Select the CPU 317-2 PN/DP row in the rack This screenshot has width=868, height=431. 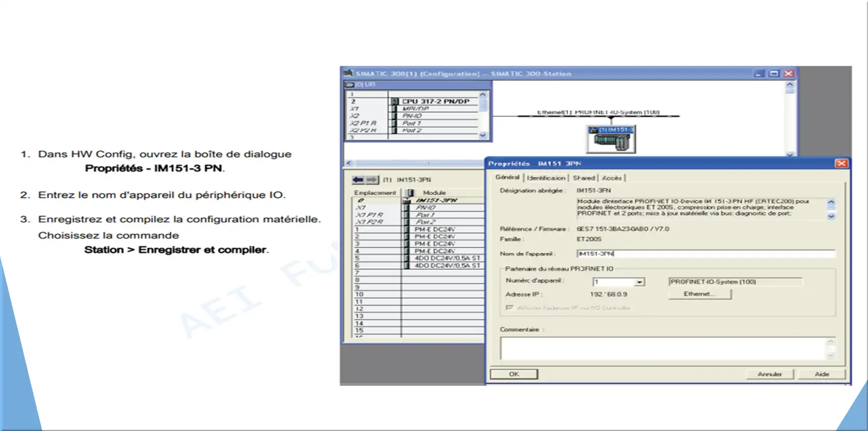point(413,102)
